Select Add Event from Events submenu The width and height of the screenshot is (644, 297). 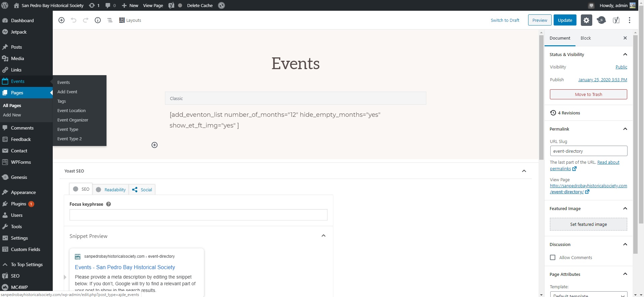(67, 92)
